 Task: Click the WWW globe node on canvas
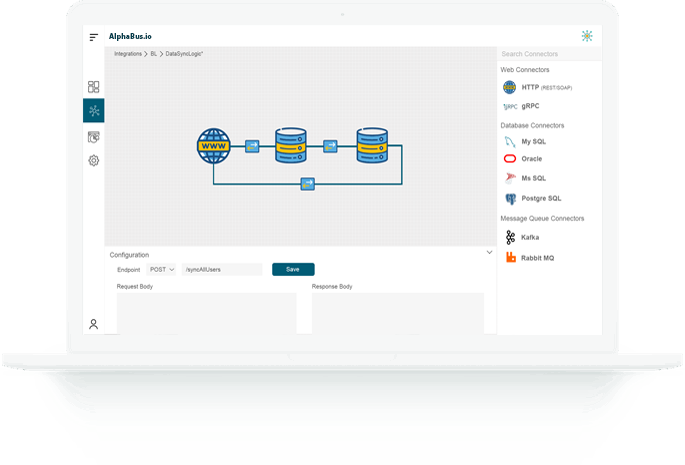pyautogui.click(x=213, y=146)
